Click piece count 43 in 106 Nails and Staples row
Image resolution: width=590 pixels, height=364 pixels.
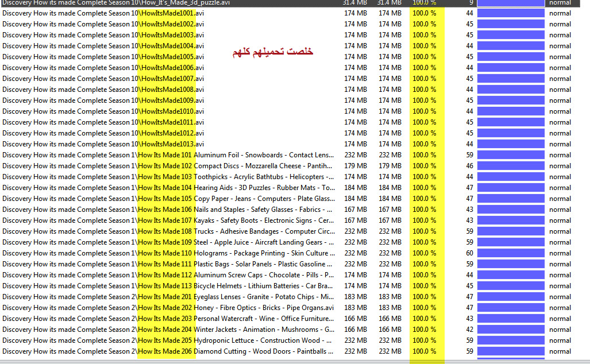click(469, 210)
